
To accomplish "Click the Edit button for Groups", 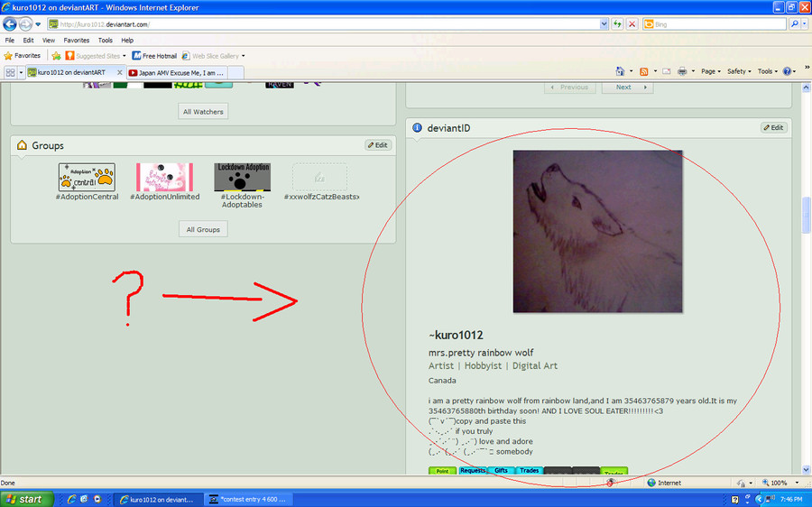I will pyautogui.click(x=378, y=145).
